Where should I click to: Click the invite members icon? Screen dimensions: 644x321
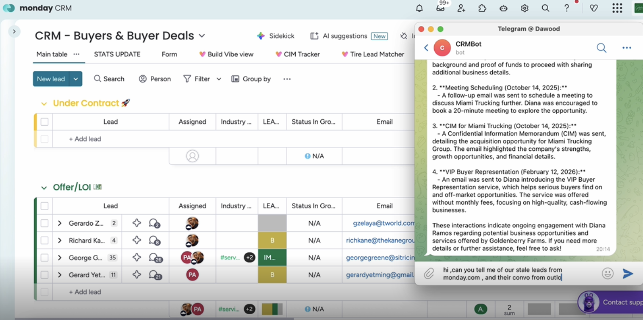[x=461, y=8]
